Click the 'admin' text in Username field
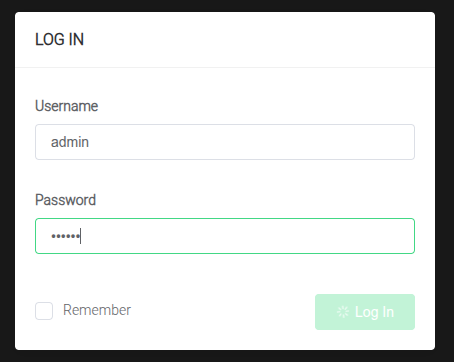 point(70,142)
